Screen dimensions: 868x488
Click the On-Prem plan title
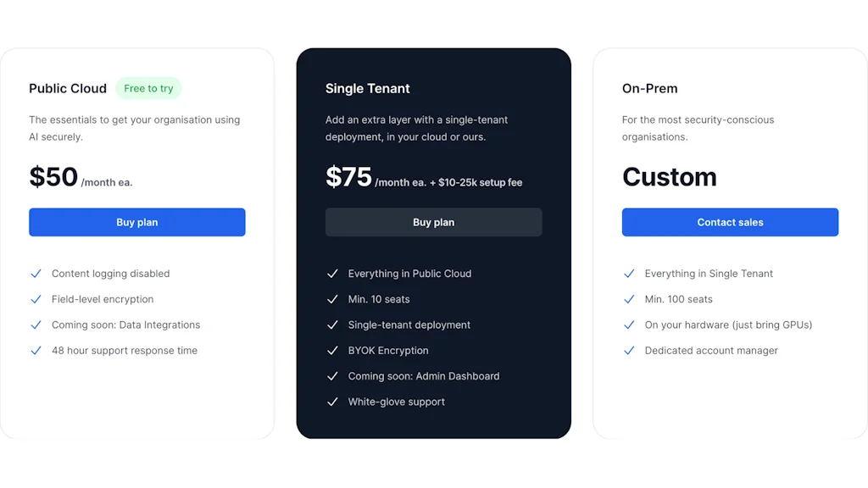[x=649, y=88]
